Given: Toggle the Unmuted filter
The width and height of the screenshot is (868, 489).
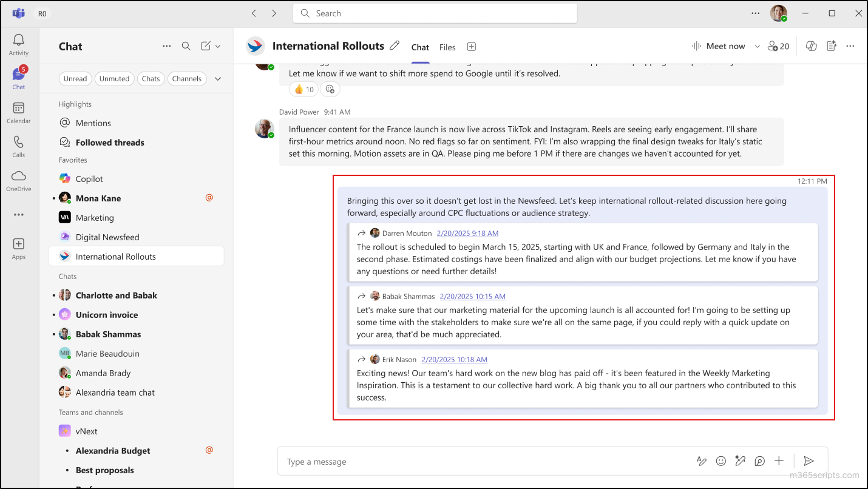Looking at the screenshot, I should tap(114, 78).
